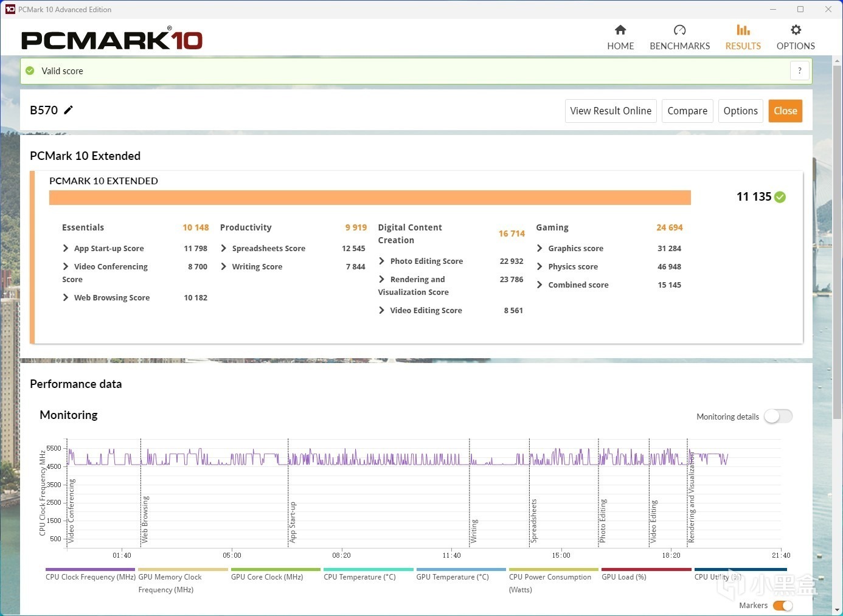Select GPU Temperature legend swatch
This screenshot has width=843, height=616.
(461, 570)
